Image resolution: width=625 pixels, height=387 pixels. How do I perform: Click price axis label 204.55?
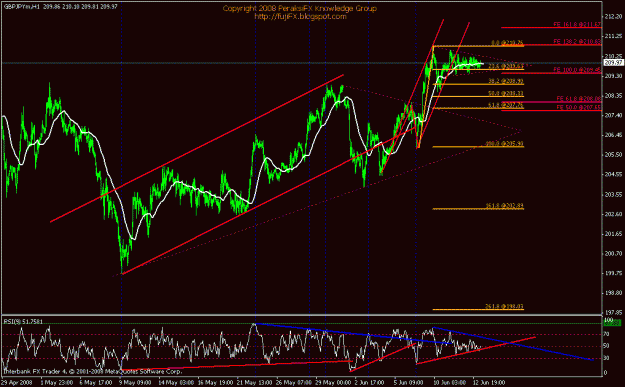tap(614, 175)
